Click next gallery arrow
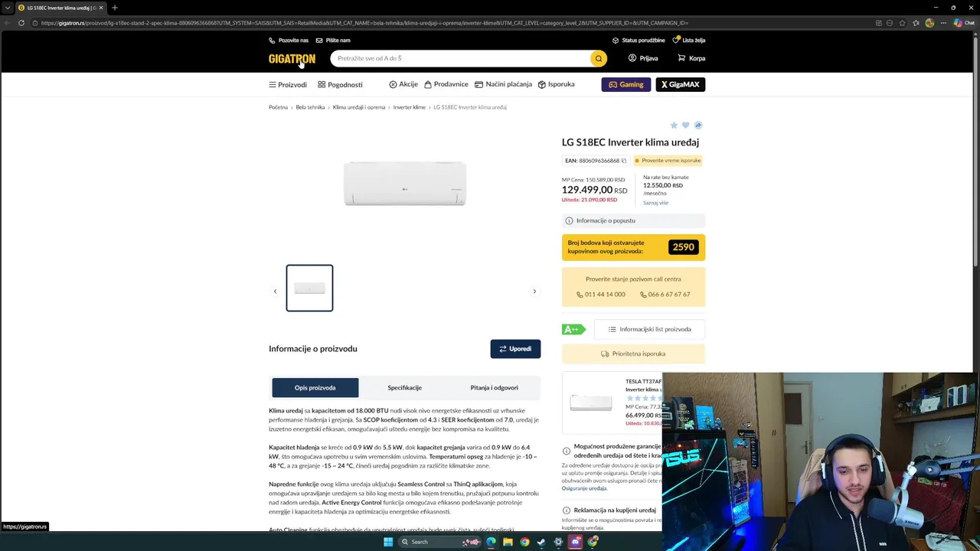This screenshot has height=551, width=980. [534, 291]
